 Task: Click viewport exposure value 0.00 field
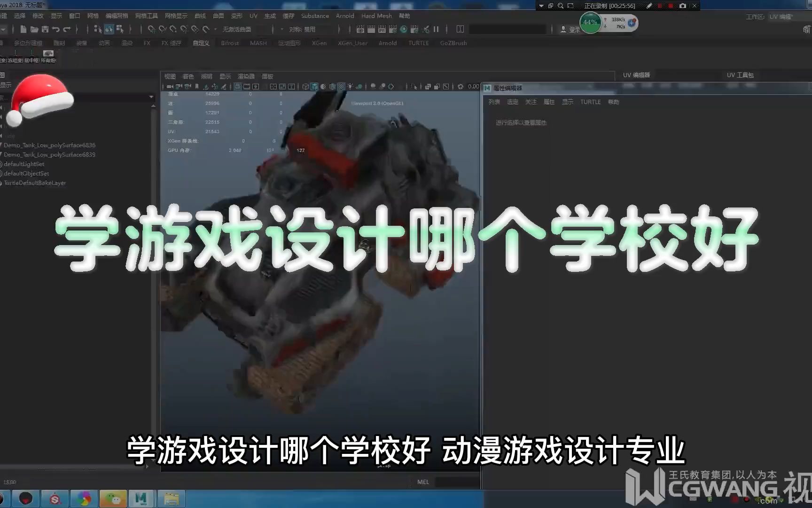[x=473, y=87]
